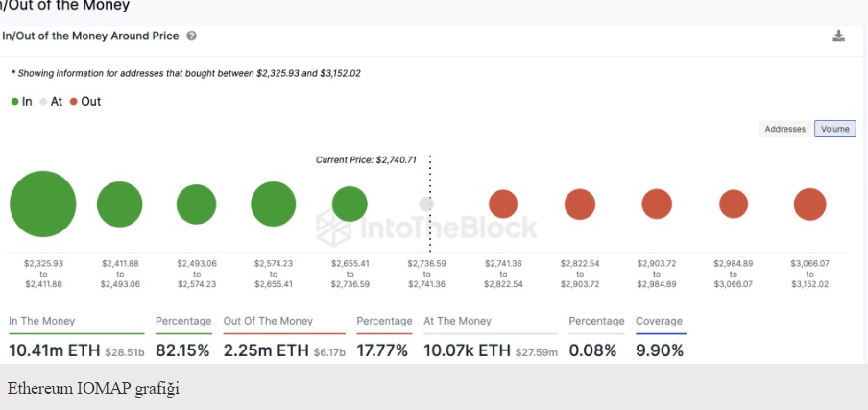
Task: Click the In/Out of the Money Around Price title
Action: click(x=90, y=36)
